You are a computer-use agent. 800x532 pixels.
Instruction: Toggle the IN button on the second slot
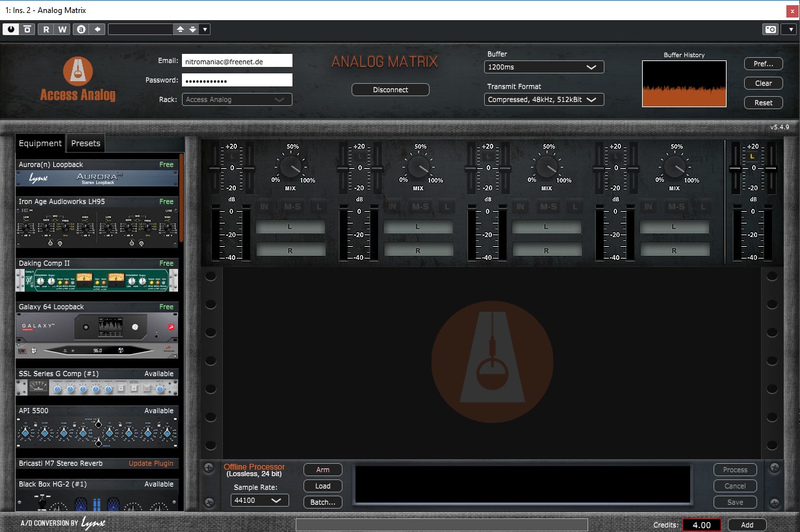click(393, 207)
